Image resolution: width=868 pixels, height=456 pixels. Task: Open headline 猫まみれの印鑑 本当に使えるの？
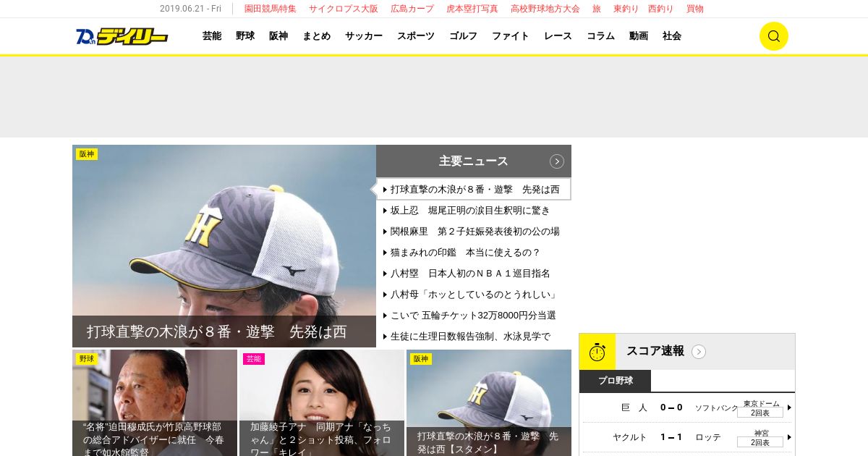(465, 253)
